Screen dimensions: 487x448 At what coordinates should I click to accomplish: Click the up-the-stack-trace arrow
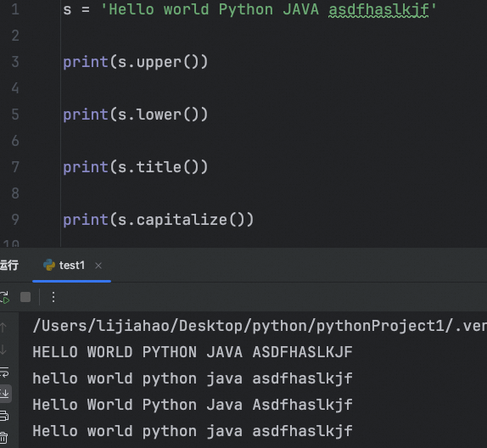pos(3,328)
